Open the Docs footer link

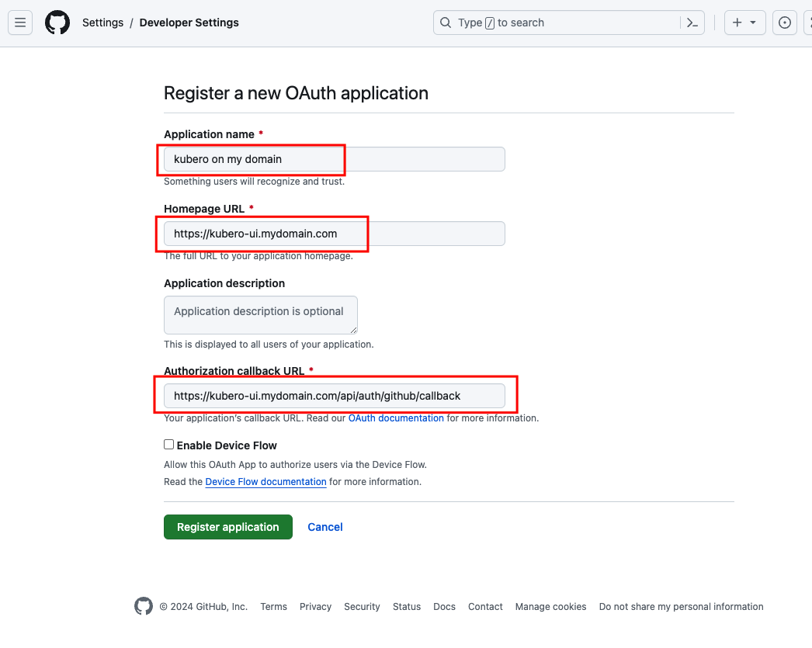pos(444,607)
